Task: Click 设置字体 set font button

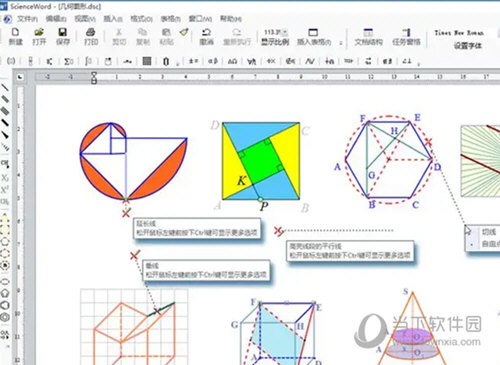Action: (468, 46)
